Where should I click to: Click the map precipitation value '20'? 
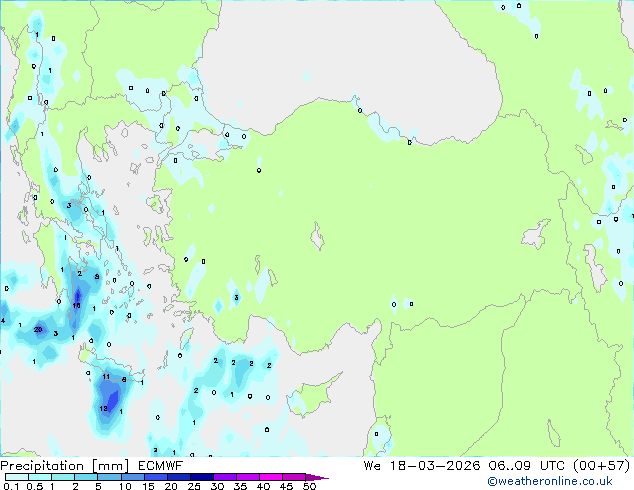point(38,329)
